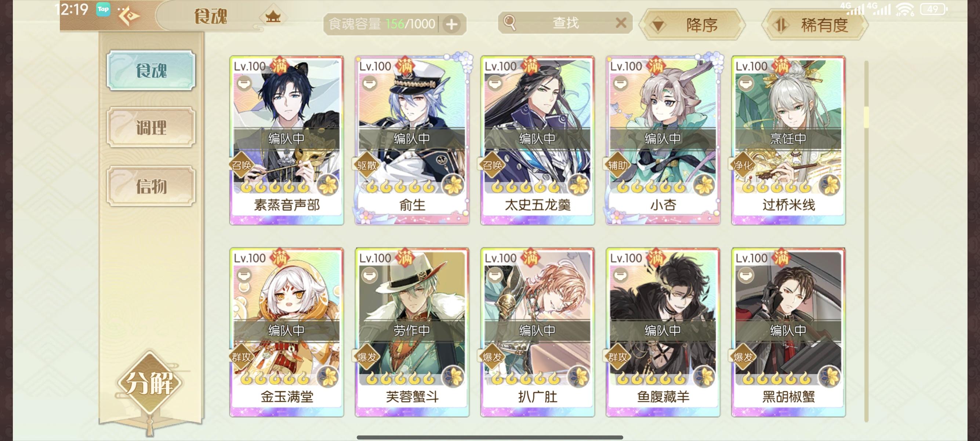Switch to the 调理 tab
The width and height of the screenshot is (980, 441).
[151, 127]
